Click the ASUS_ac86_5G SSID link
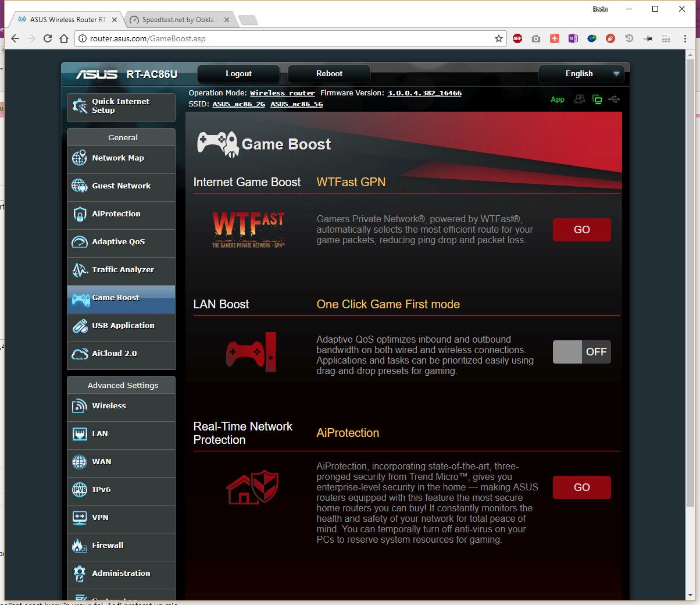 297,104
